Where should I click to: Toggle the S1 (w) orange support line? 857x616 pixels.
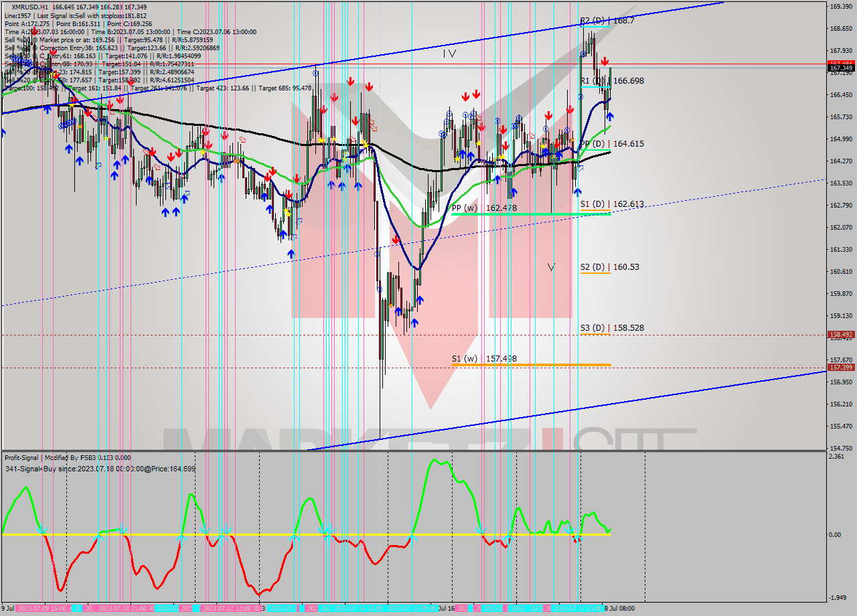[529, 365]
